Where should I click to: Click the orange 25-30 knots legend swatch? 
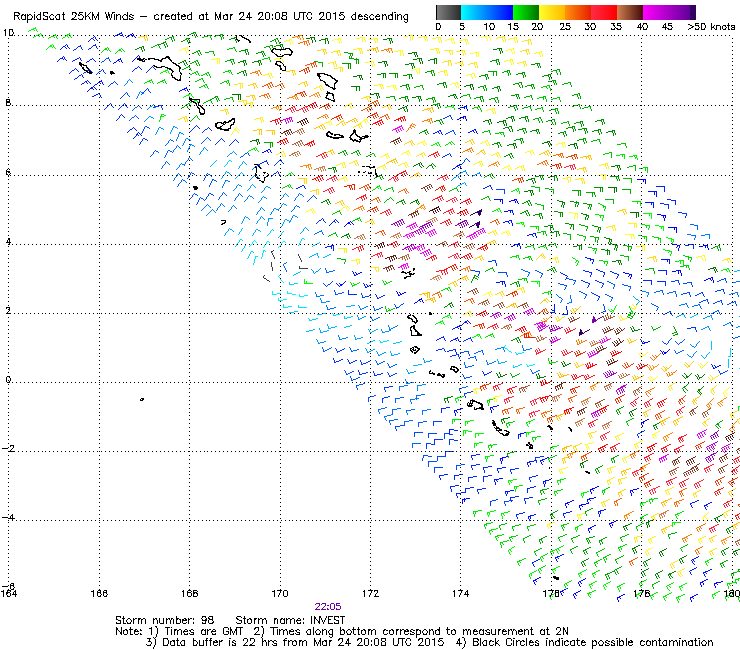(x=578, y=12)
